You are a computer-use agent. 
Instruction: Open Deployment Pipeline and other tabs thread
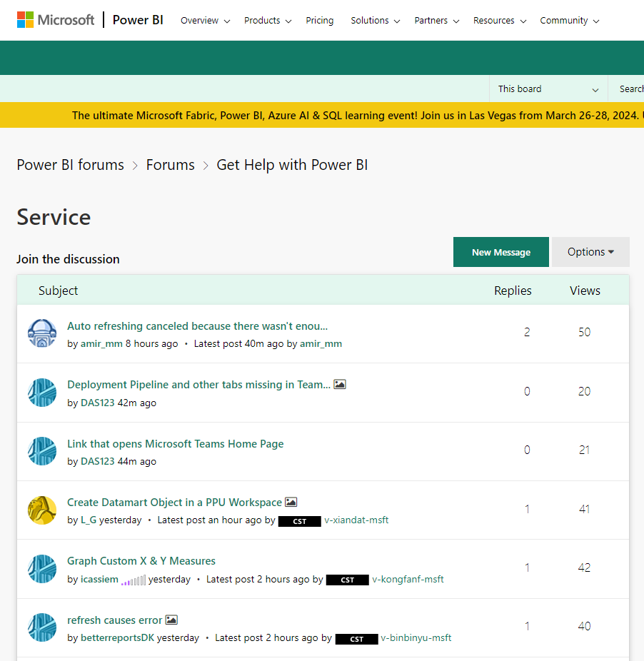(198, 385)
